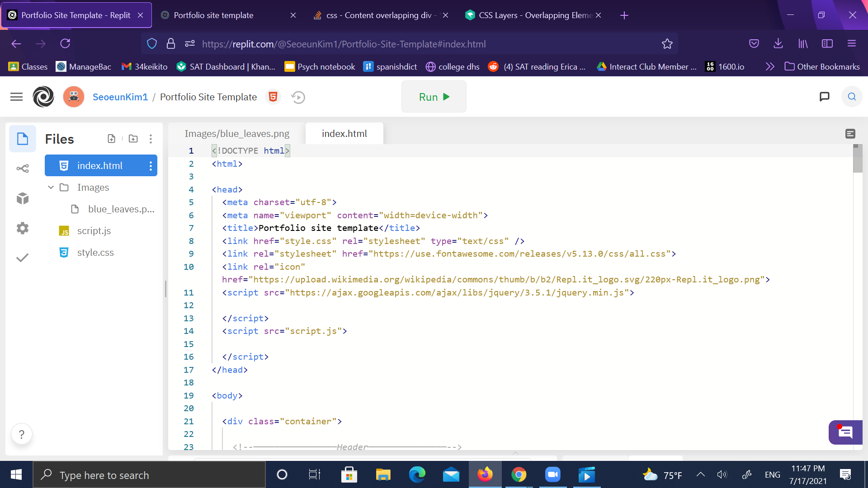Open the SeoeunKim1 profile link
This screenshot has height=488, width=868.
[120, 97]
